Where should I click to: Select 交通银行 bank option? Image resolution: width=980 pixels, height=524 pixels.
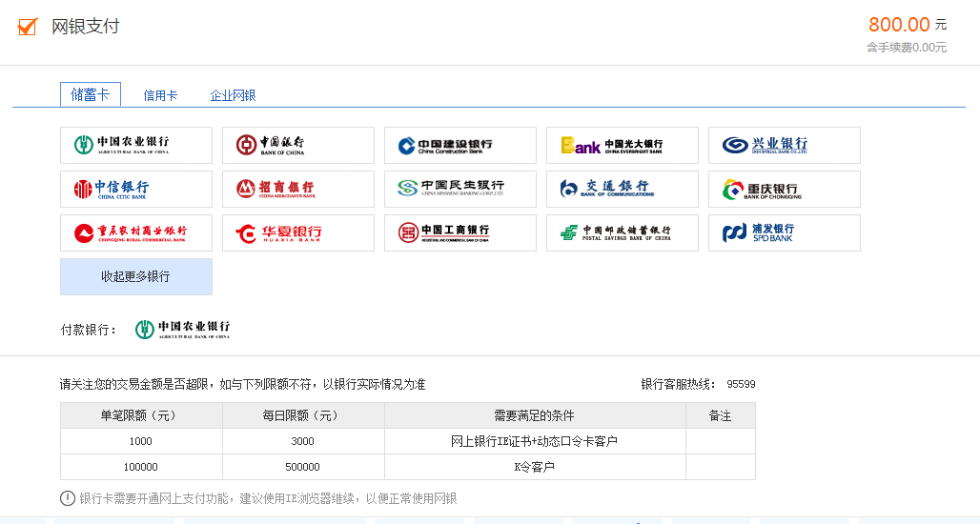(623, 189)
